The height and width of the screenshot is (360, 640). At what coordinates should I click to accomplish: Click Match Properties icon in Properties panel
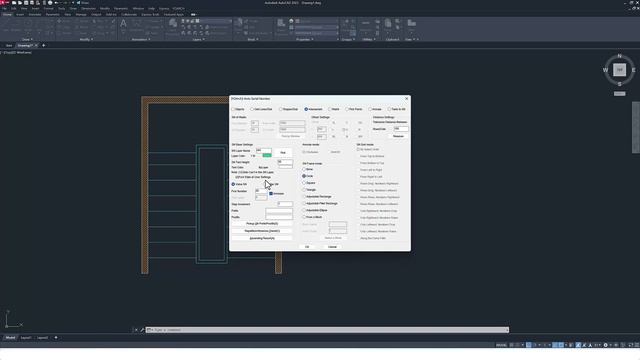click(x=281, y=23)
